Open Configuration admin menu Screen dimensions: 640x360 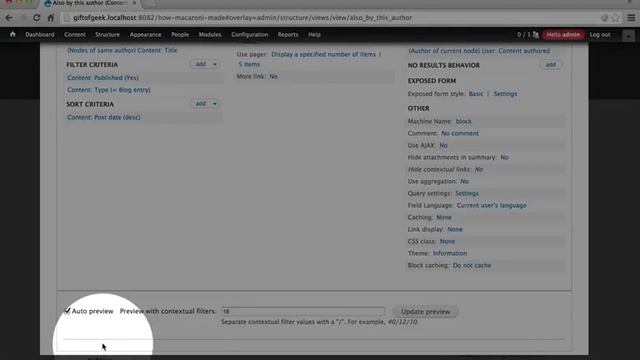[249, 35]
